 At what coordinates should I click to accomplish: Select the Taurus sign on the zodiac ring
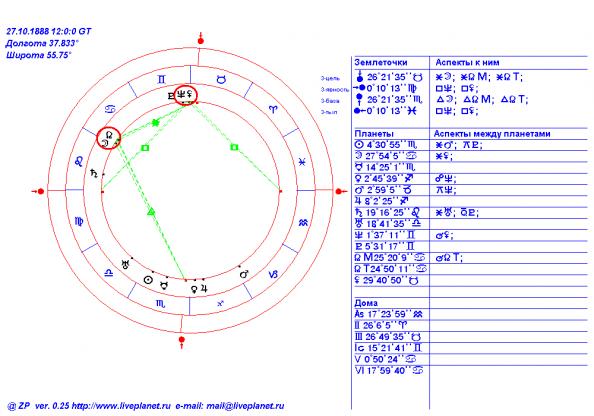point(222,80)
